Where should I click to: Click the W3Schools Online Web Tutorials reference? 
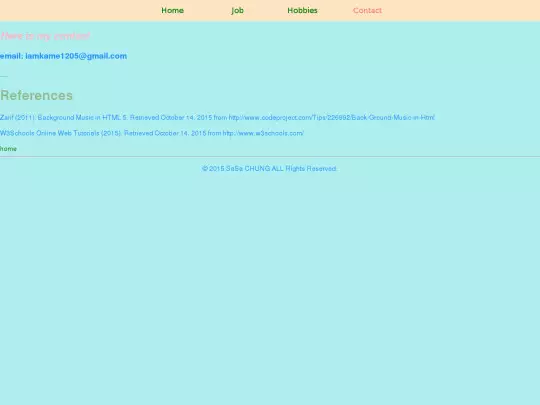[x=152, y=133]
